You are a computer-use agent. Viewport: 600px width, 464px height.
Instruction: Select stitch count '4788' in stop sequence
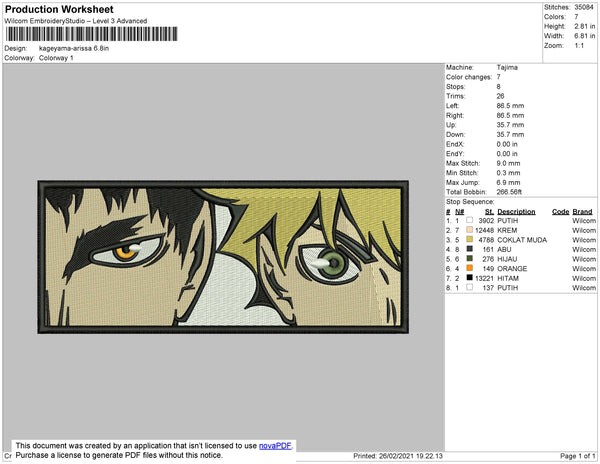[x=486, y=240]
